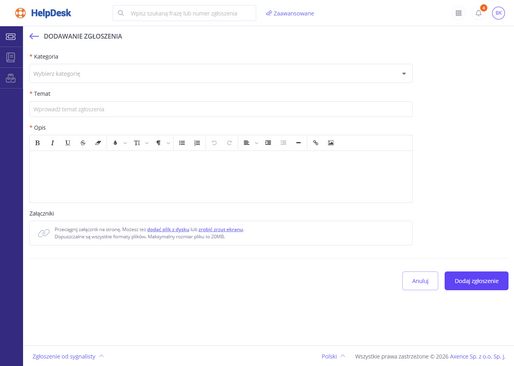Underline text in Opis editor

(x=68, y=143)
